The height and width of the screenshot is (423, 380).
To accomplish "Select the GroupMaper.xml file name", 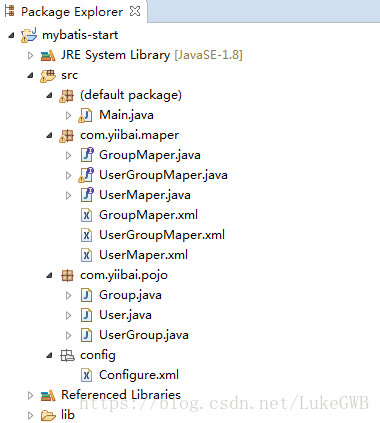I will click(x=148, y=215).
